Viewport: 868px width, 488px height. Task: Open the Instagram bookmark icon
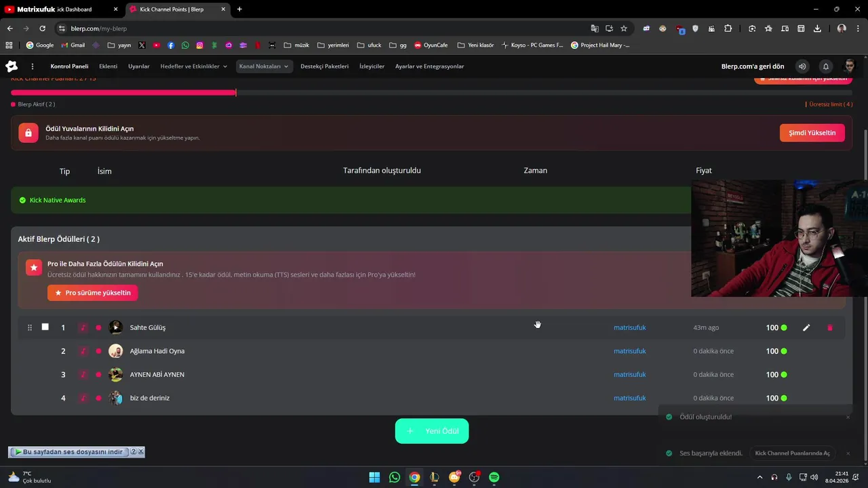[199, 45]
